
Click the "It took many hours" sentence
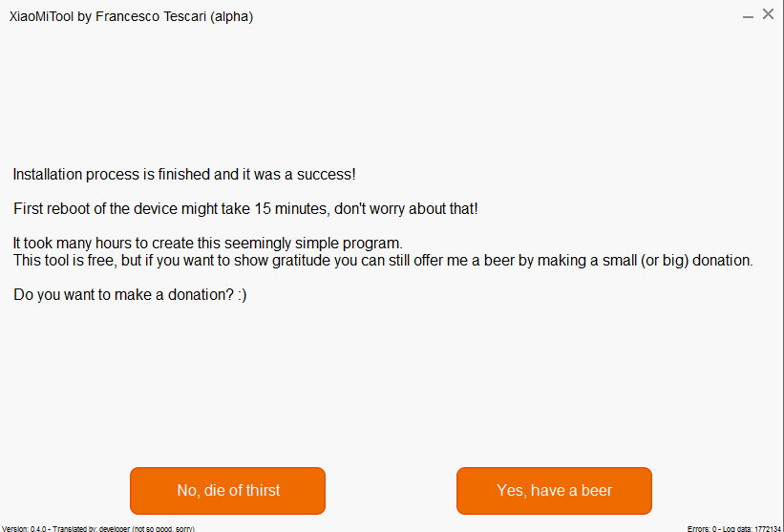point(207,243)
